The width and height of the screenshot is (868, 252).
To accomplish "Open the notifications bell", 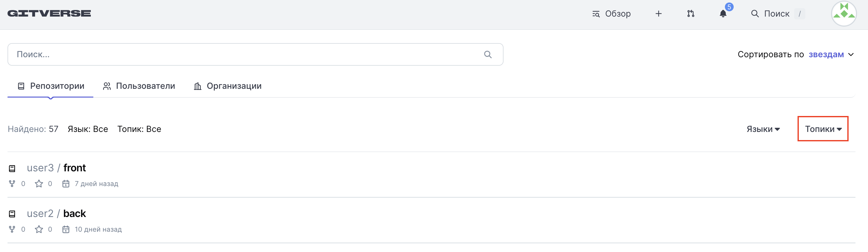I will (723, 14).
